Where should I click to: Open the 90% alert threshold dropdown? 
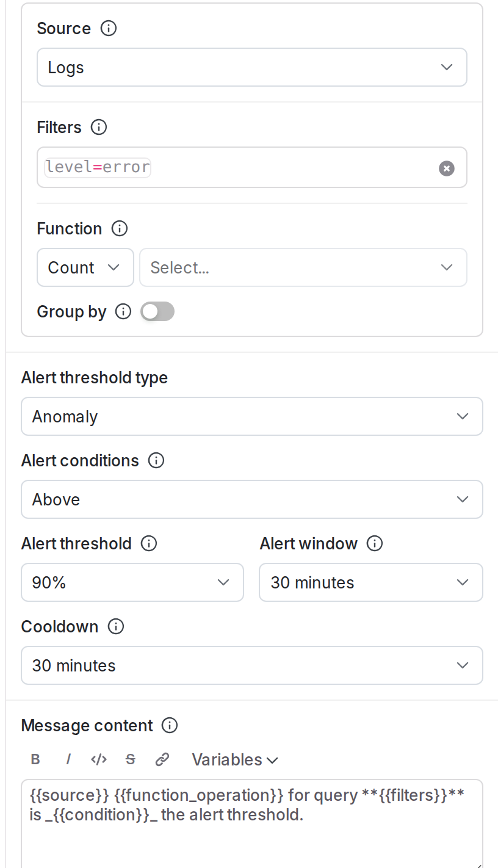pyautogui.click(x=132, y=582)
